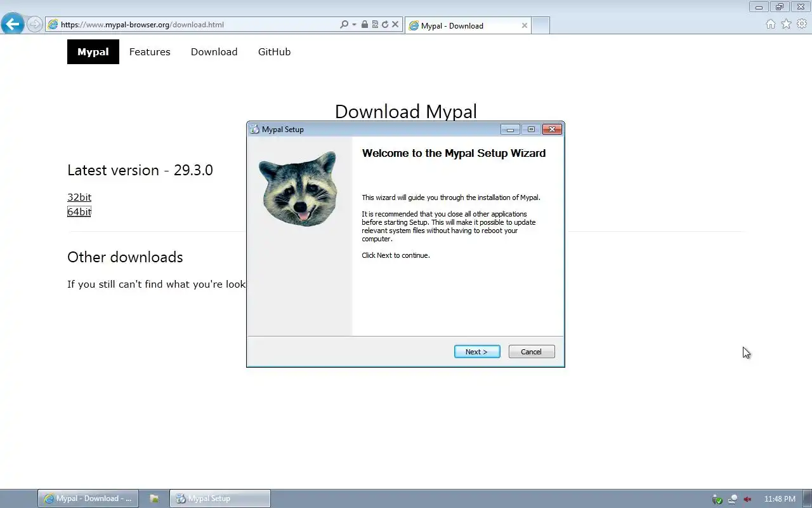Click the 'Click Next to continue.' text

(x=396, y=255)
